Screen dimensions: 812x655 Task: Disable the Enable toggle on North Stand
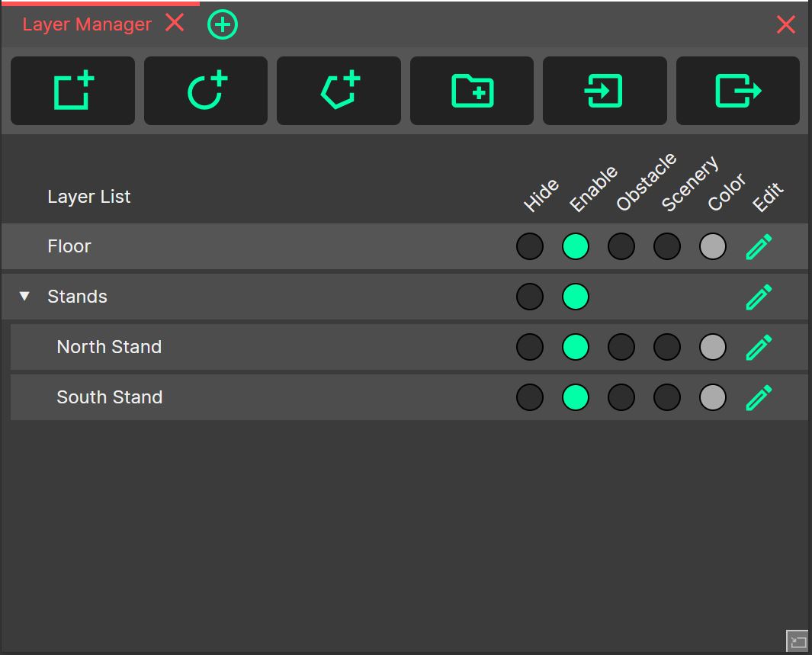576,347
